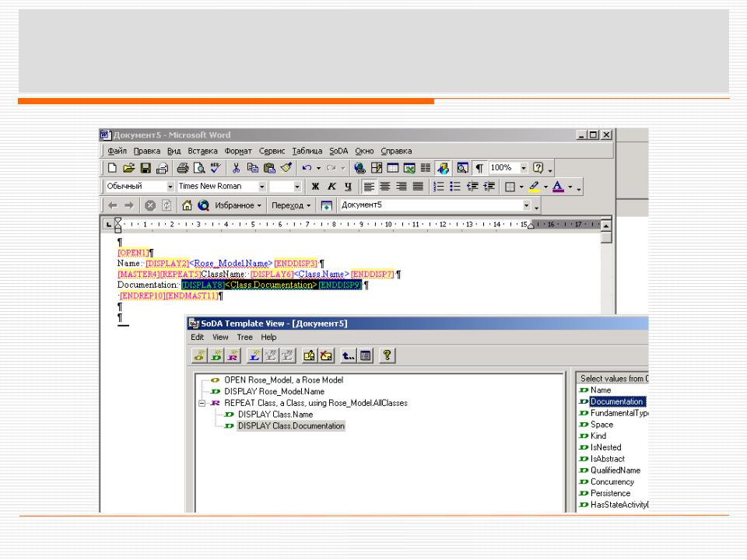Viewport: 747px width, 560px height.
Task: Open Вставка menu
Action: 202,151
